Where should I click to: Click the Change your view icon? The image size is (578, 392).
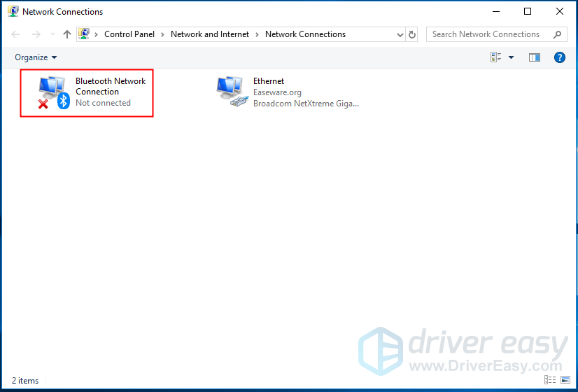pyautogui.click(x=495, y=57)
